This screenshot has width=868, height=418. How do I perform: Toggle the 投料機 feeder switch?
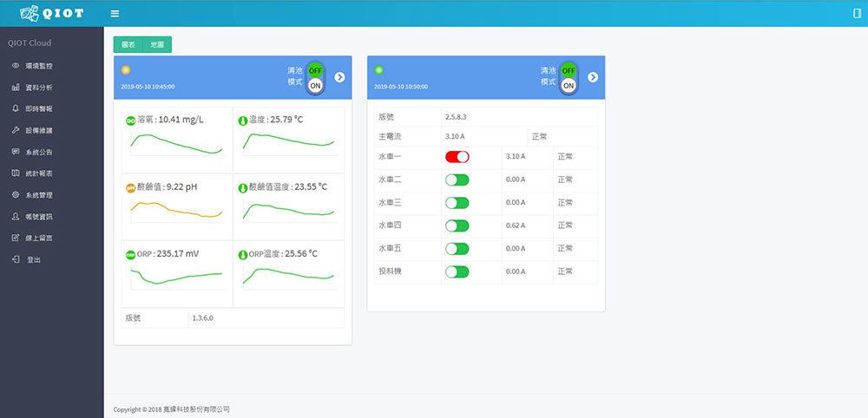[457, 271]
